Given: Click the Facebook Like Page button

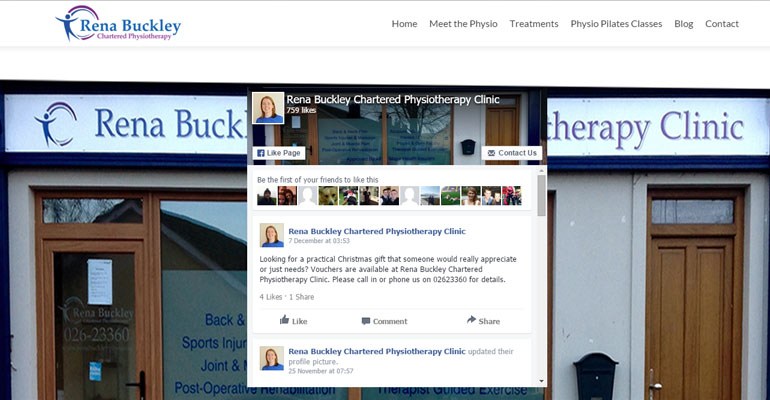Looking at the screenshot, I should coord(278,153).
